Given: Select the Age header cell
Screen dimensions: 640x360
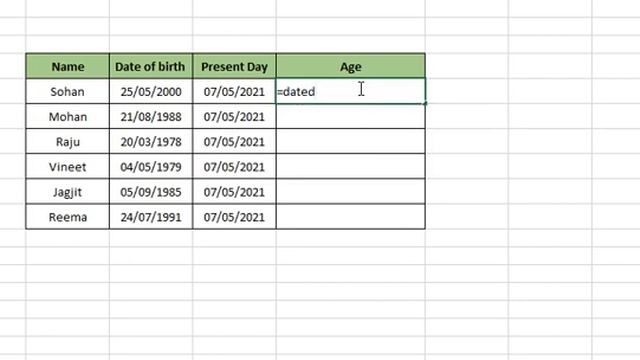Looking at the screenshot, I should pos(351,66).
